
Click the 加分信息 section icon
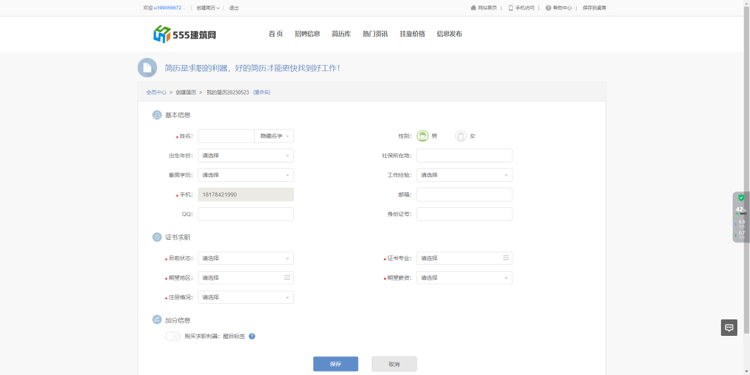157,320
